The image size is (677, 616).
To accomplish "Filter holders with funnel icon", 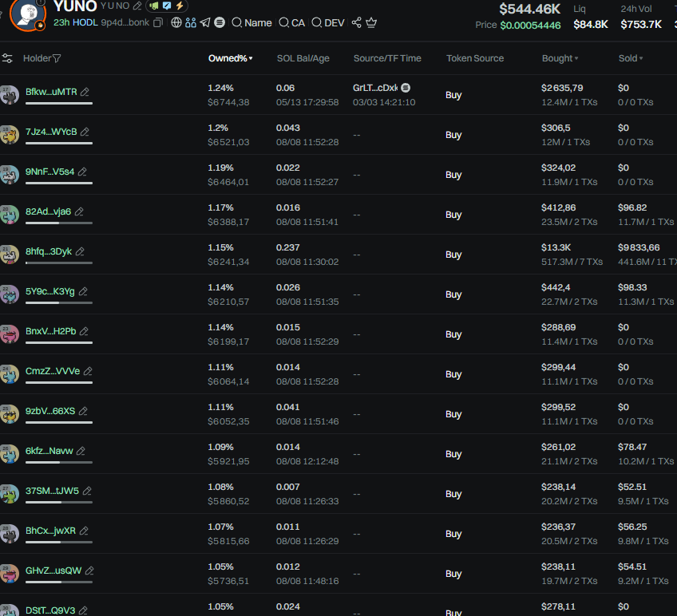I will 57,58.
